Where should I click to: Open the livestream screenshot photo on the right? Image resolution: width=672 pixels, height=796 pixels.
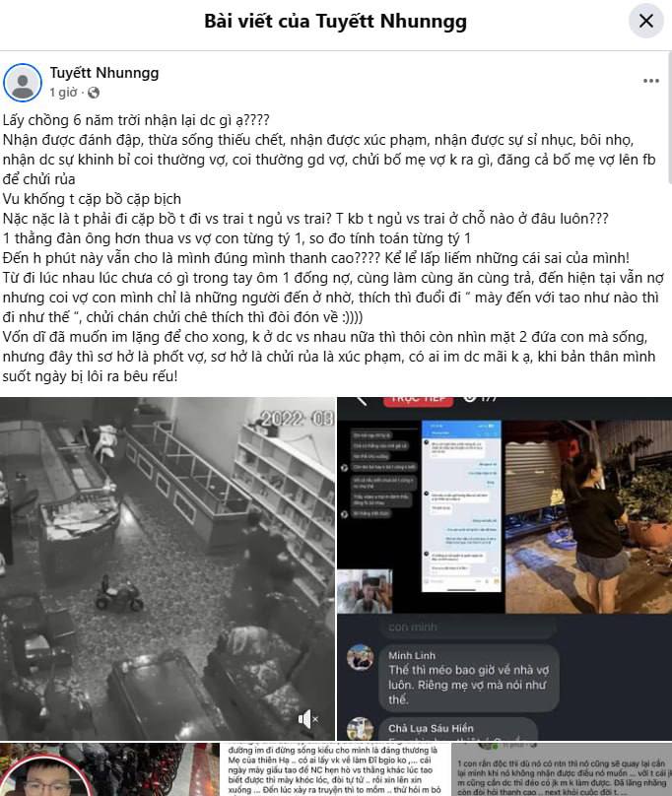coord(504,568)
